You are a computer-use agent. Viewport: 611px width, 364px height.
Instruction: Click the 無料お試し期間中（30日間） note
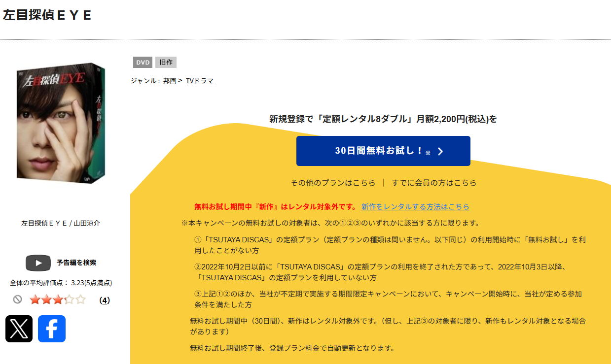[388, 326]
